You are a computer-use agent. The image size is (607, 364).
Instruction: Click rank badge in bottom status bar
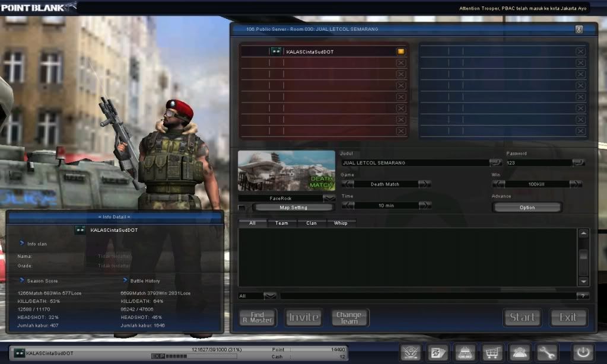[x=20, y=353]
